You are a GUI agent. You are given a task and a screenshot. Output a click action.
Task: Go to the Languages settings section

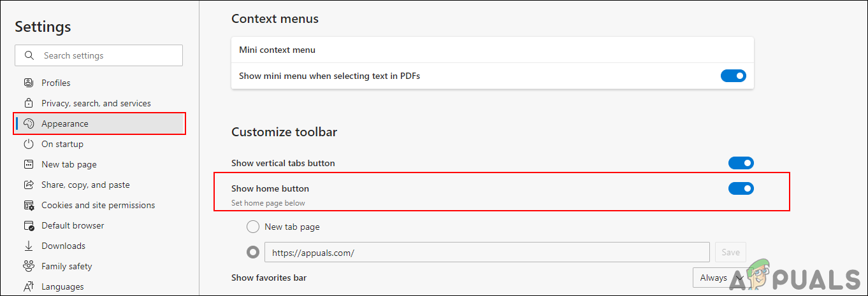click(x=62, y=286)
